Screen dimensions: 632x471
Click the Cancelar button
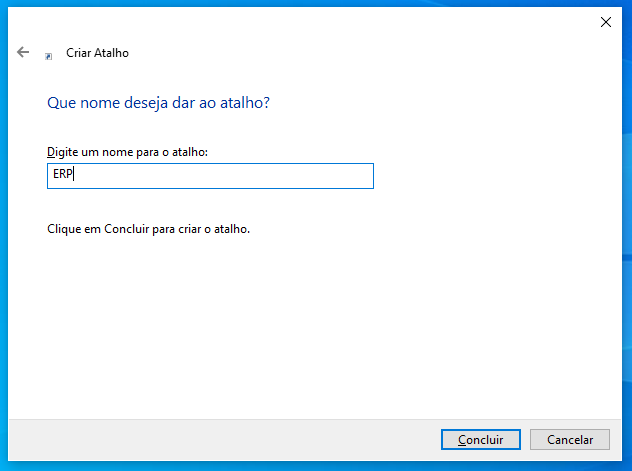[x=570, y=439]
